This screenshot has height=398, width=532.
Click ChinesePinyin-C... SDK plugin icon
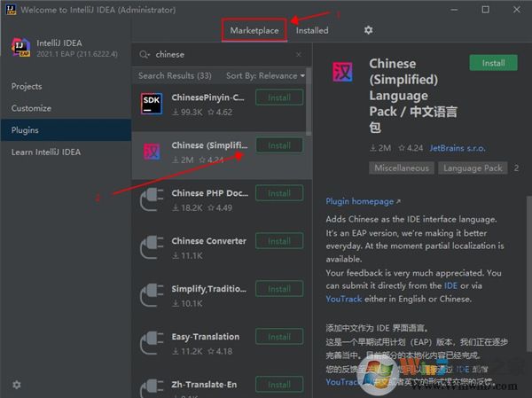point(152,104)
